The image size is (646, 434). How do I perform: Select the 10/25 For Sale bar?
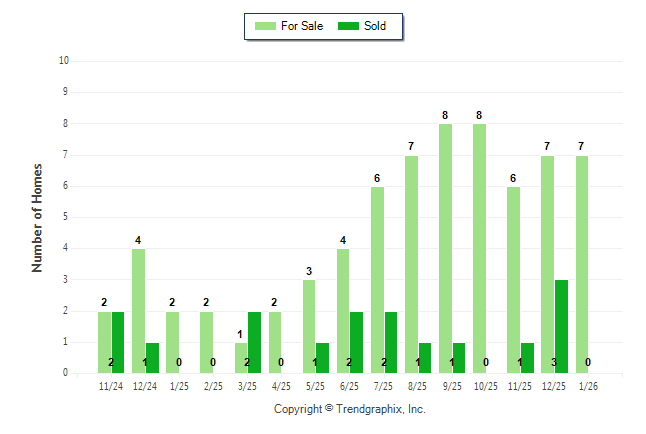[x=479, y=248]
